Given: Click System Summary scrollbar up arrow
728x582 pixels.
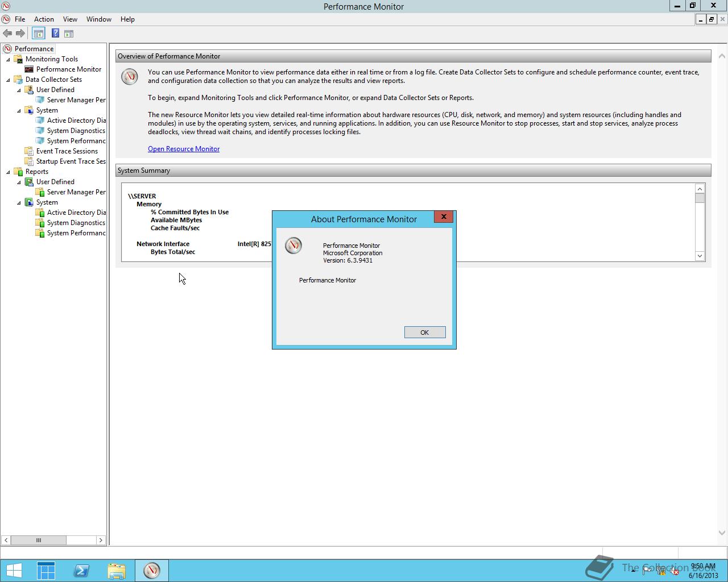Looking at the screenshot, I should point(700,188).
